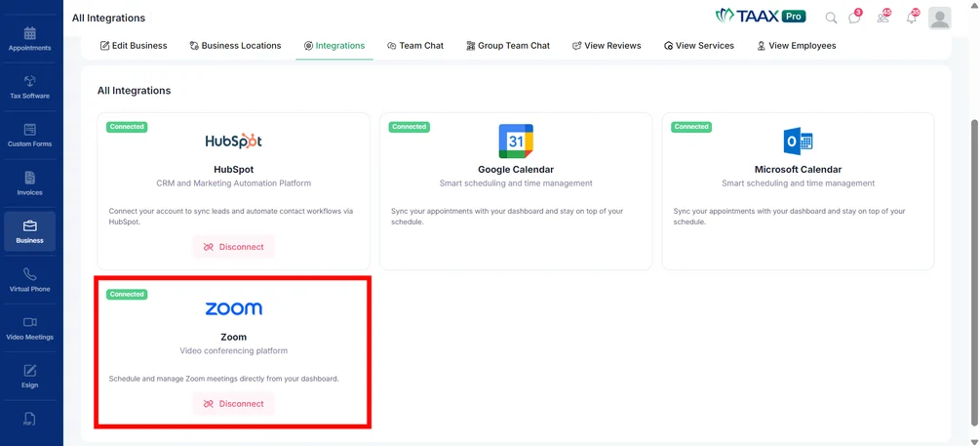Select the Integrations tab
The width and height of the screenshot is (980, 446).
coord(334,46)
